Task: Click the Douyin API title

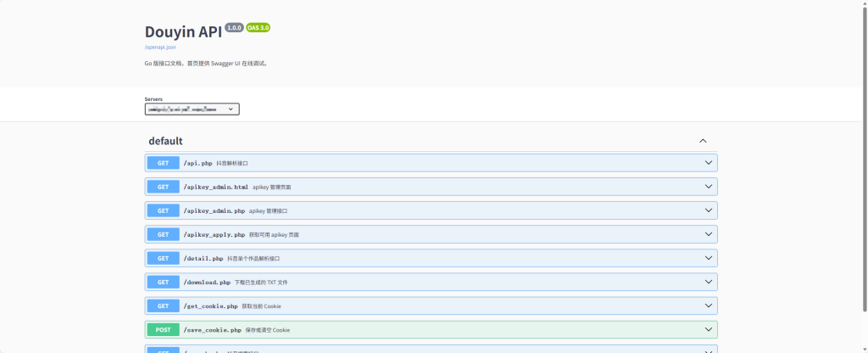Action: (183, 31)
